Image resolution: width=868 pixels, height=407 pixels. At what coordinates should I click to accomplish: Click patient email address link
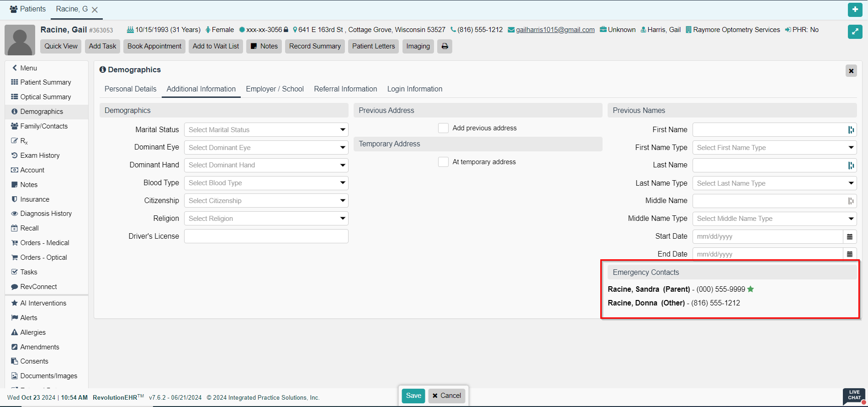point(555,30)
